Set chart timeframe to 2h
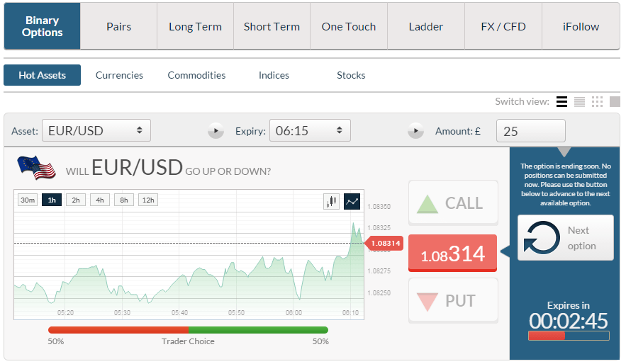626x364 pixels. coord(76,200)
